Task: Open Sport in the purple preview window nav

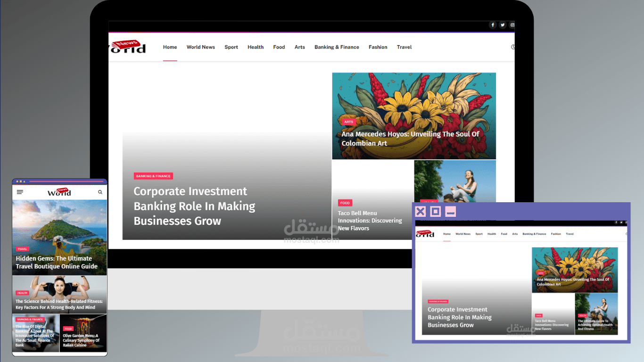Action: 479,234
